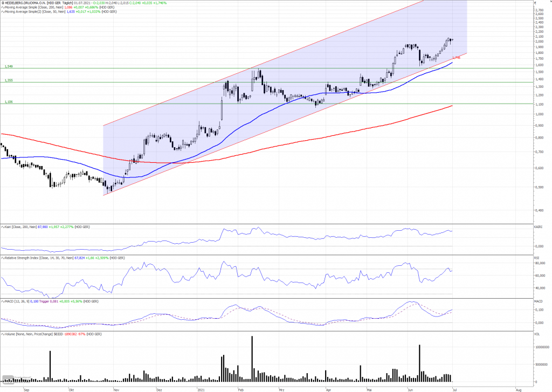The width and height of the screenshot is (552, 392).
Task: Click the indicator icon beside Moving Average Simple(2)
Action: tap(3, 12)
